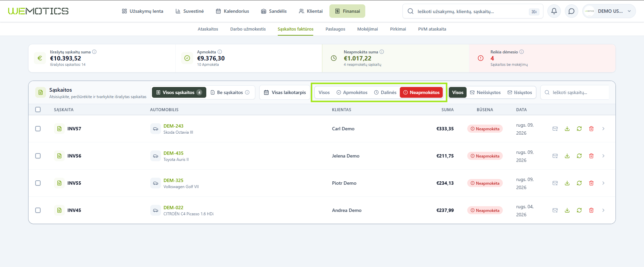Open Klientai menu
644x267 pixels.
[311, 11]
